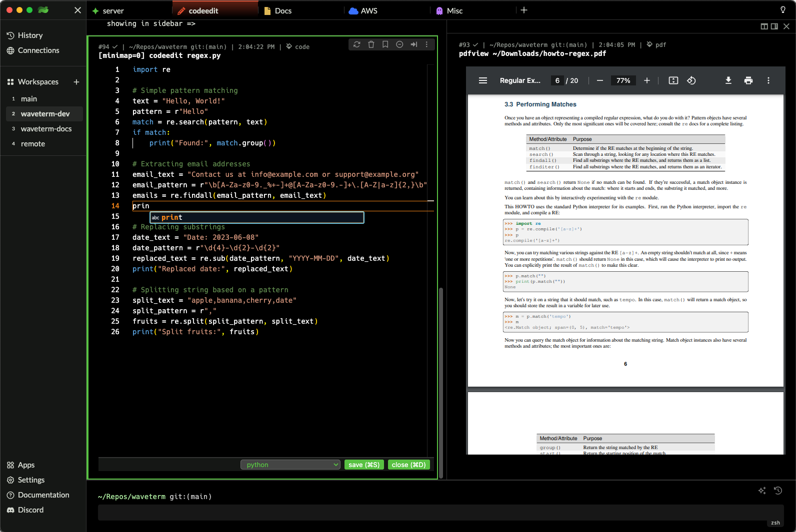
Task: Select the waveterm-docs workspace
Action: (46, 129)
